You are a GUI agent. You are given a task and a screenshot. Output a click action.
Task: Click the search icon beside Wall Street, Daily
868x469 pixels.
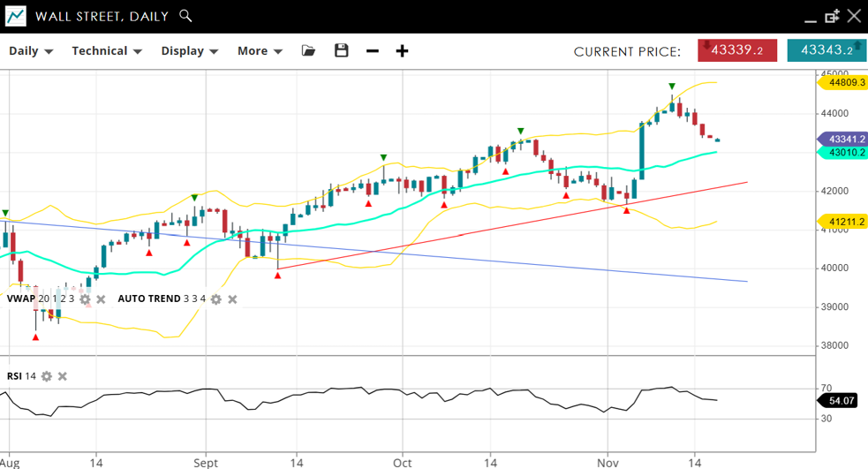(185, 16)
